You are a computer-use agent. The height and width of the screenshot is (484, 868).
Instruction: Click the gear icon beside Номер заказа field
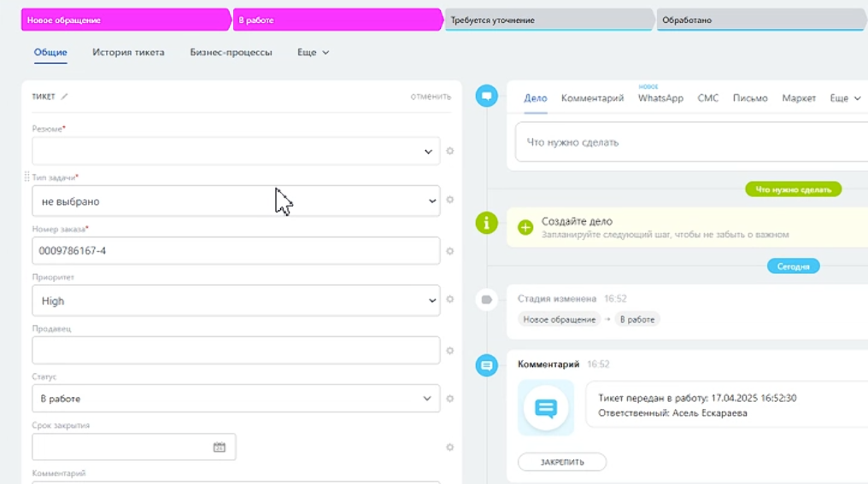pyautogui.click(x=449, y=251)
